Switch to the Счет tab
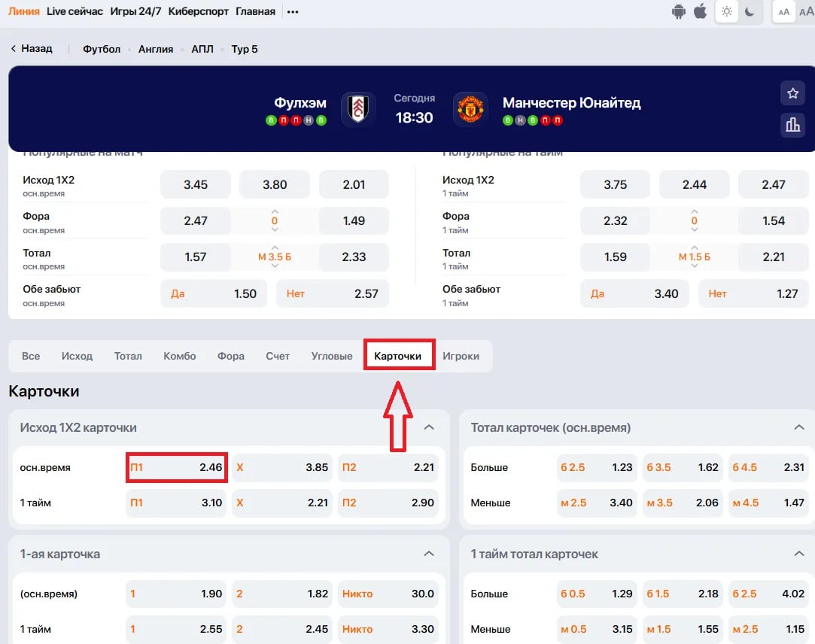 point(278,356)
